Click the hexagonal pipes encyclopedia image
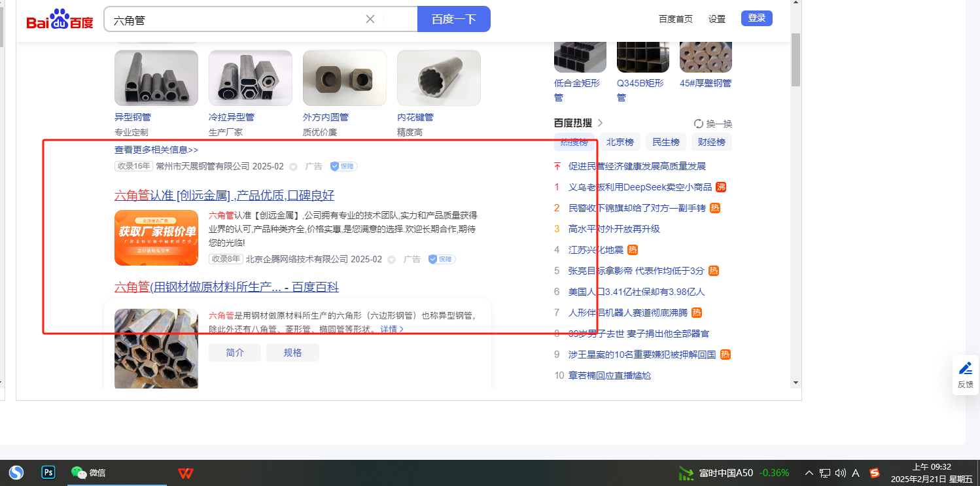The image size is (980, 486). pos(156,349)
